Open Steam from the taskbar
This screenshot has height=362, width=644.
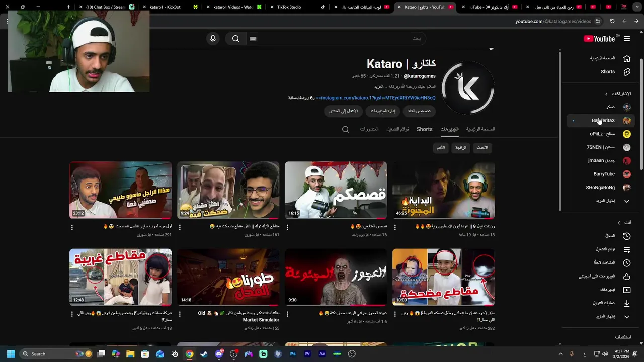(204, 354)
